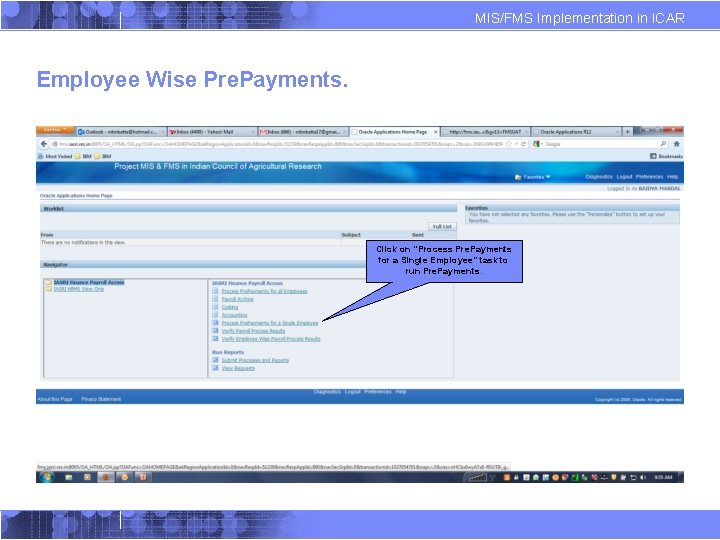720x540 pixels.
Task: Open the Most Visited bookmark
Action: (55, 156)
